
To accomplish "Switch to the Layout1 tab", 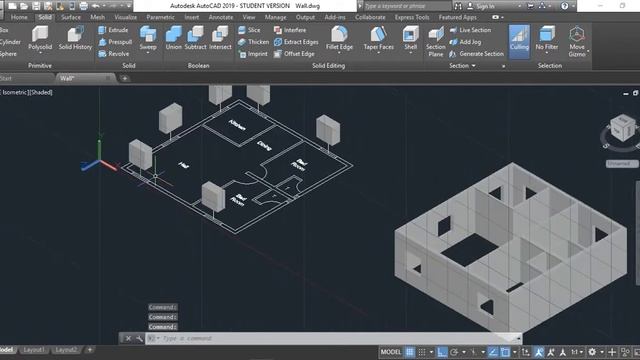I will coord(33,350).
